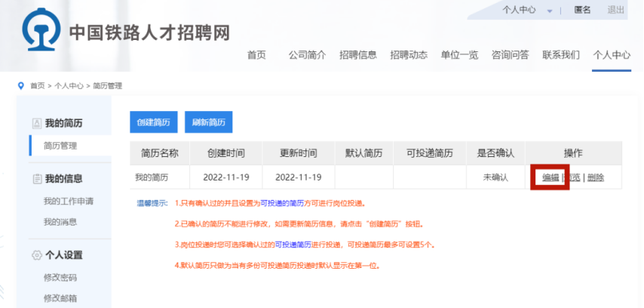The width and height of the screenshot is (644, 308).
Task: Click the 编辑 link for 我的简历
Action: 550,177
